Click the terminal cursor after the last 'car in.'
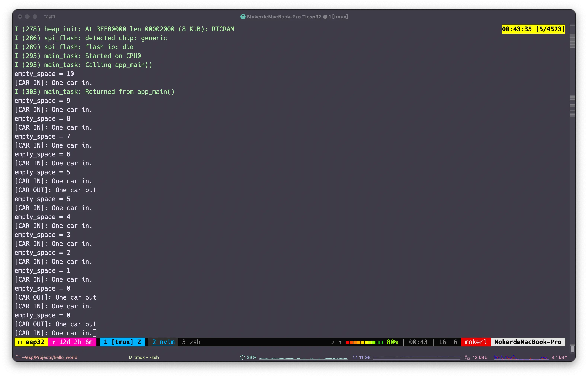588x377 pixels. (94, 333)
